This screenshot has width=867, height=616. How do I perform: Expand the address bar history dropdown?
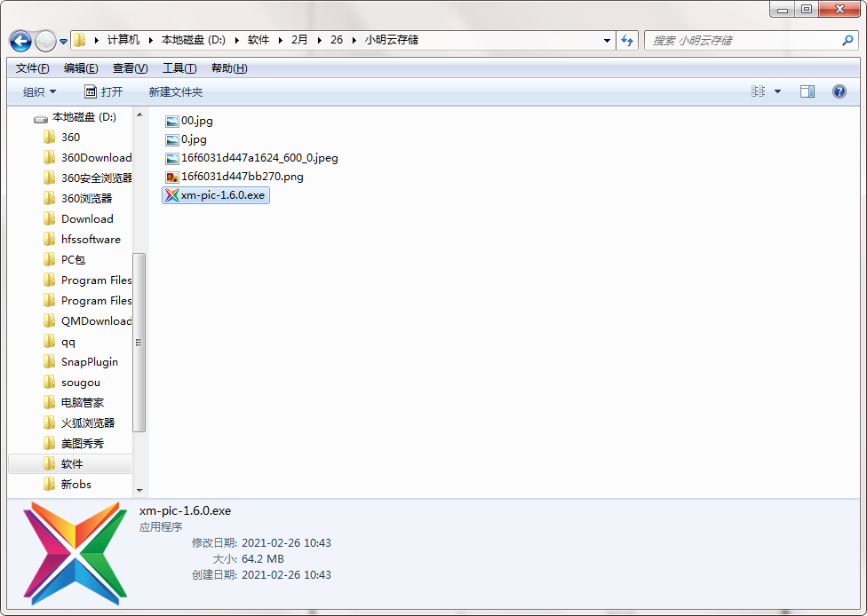tap(607, 40)
